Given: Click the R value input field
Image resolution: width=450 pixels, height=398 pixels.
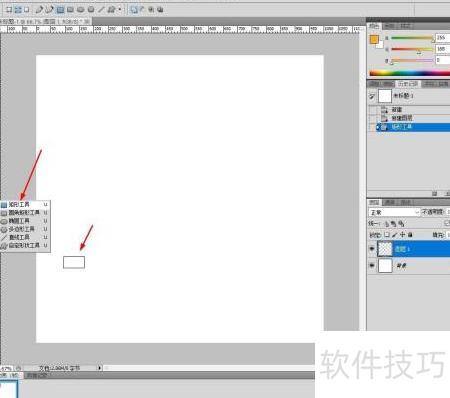Looking at the screenshot, I should tap(443, 38).
